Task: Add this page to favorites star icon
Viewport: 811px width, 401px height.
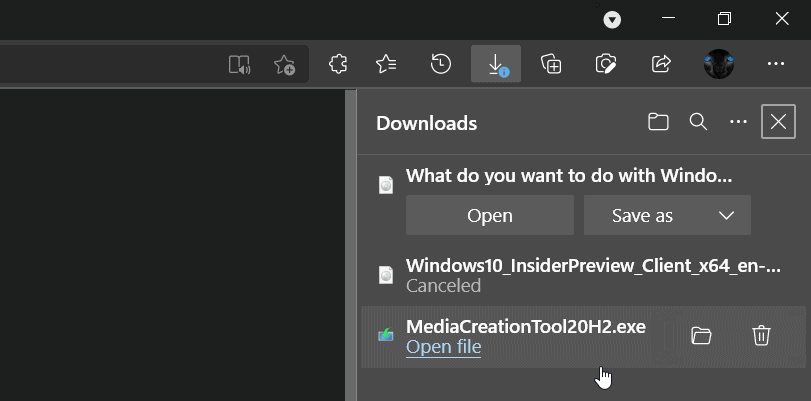Action: (284, 65)
